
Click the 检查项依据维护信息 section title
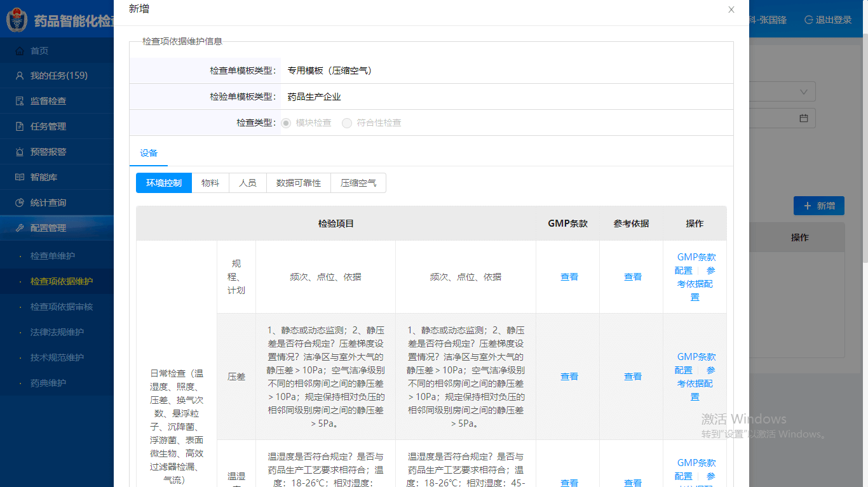[x=182, y=41]
